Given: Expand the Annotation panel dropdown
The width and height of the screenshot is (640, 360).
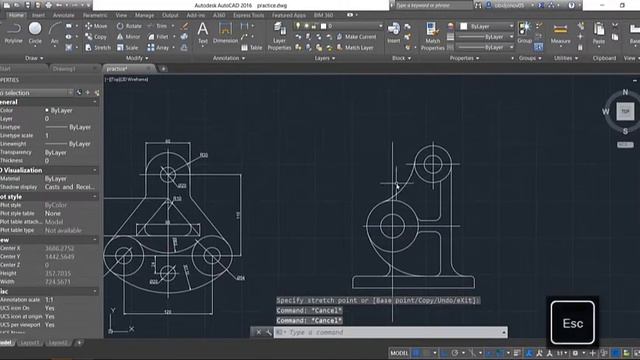Looking at the screenshot, I should pos(229,58).
